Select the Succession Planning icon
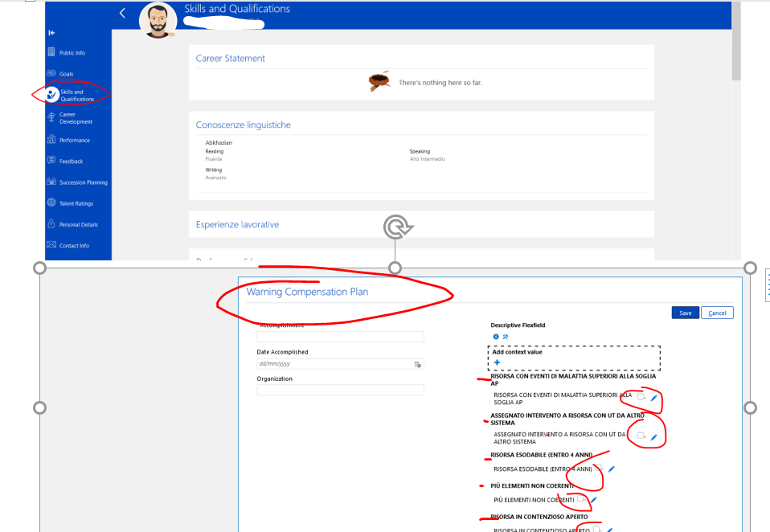Screen dimensions: 770x532 (x=51, y=182)
